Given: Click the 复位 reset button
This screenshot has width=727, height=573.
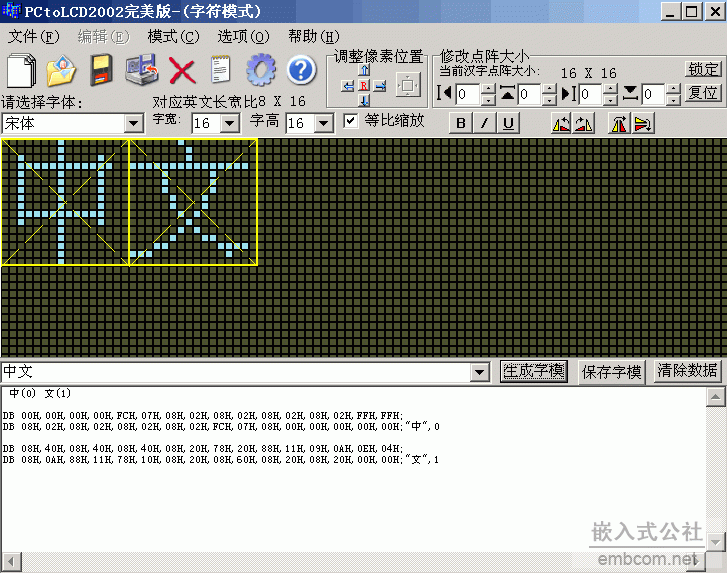Looking at the screenshot, I should click(703, 93).
